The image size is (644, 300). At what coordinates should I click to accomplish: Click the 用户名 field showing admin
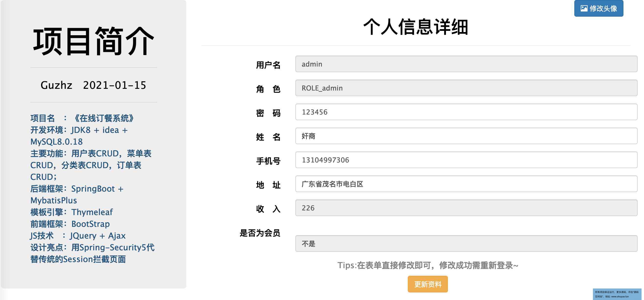coord(466,64)
